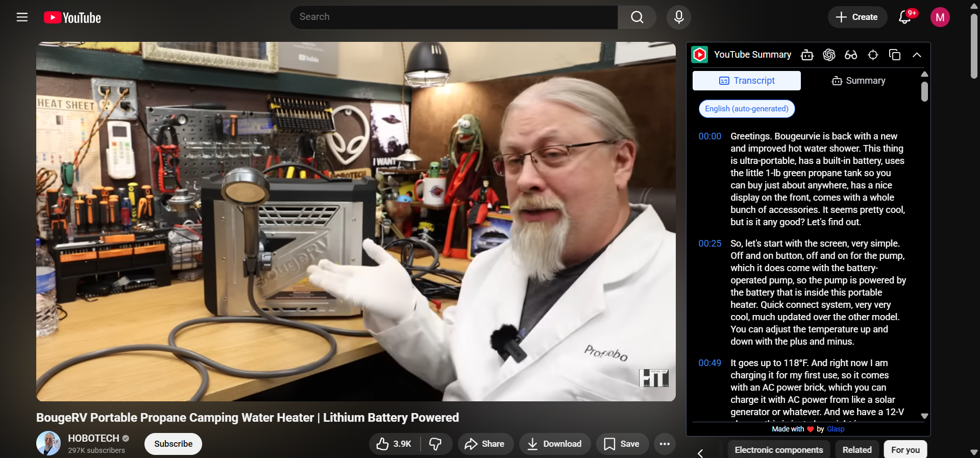Click the previous chips left arrow
Image resolution: width=980 pixels, height=458 pixels.
pyautogui.click(x=701, y=452)
